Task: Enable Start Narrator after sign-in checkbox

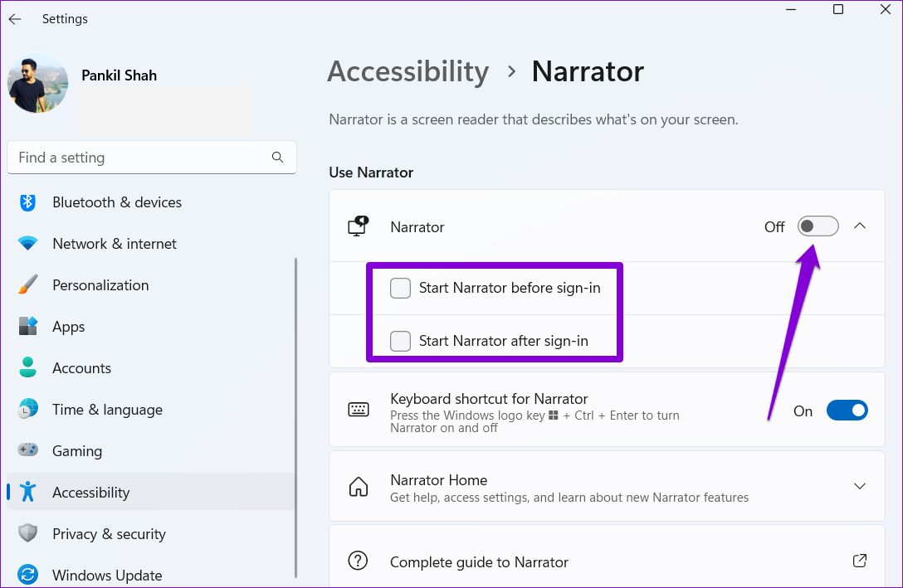Action: [x=401, y=341]
